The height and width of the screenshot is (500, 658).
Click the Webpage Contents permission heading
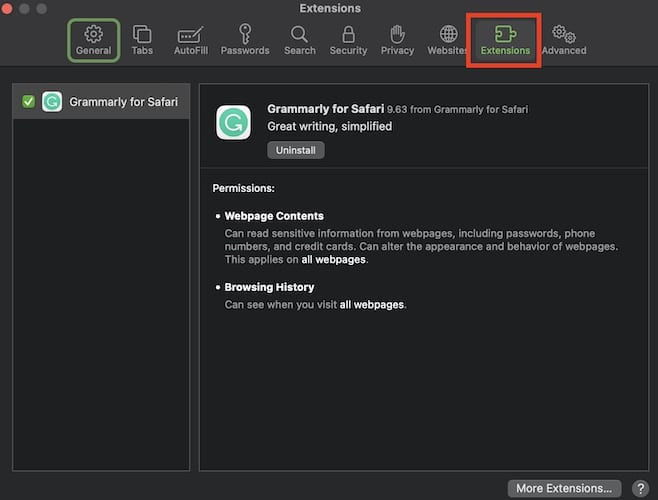point(273,216)
